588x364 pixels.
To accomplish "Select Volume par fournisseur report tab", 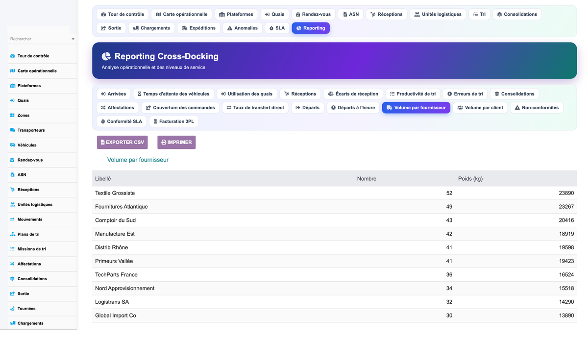I will [416, 107].
